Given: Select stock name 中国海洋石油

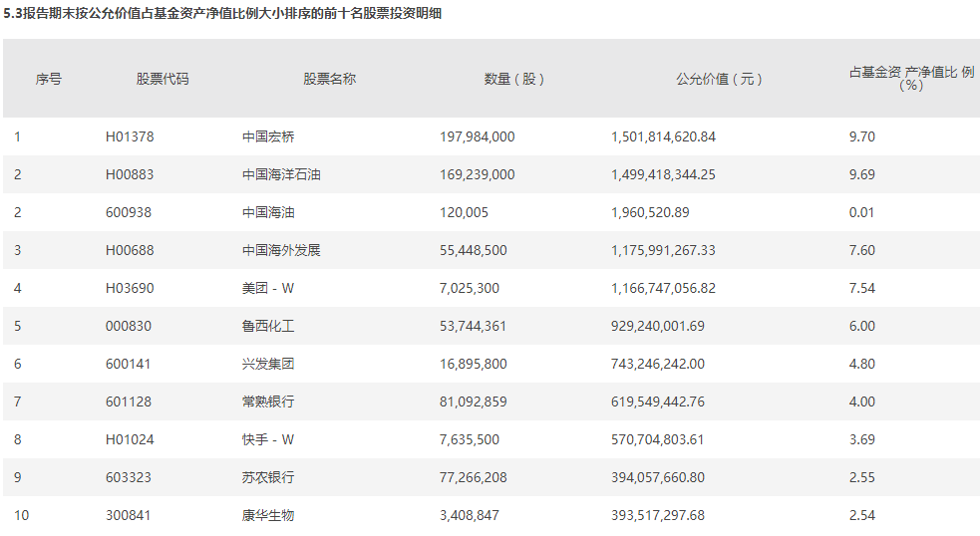Looking at the screenshot, I should tap(281, 175).
